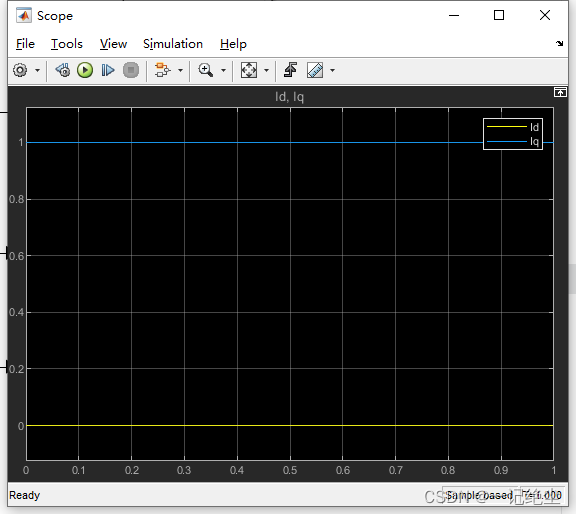Screen dimensions: 576x514
Task: Open the File menu
Action: [25, 44]
